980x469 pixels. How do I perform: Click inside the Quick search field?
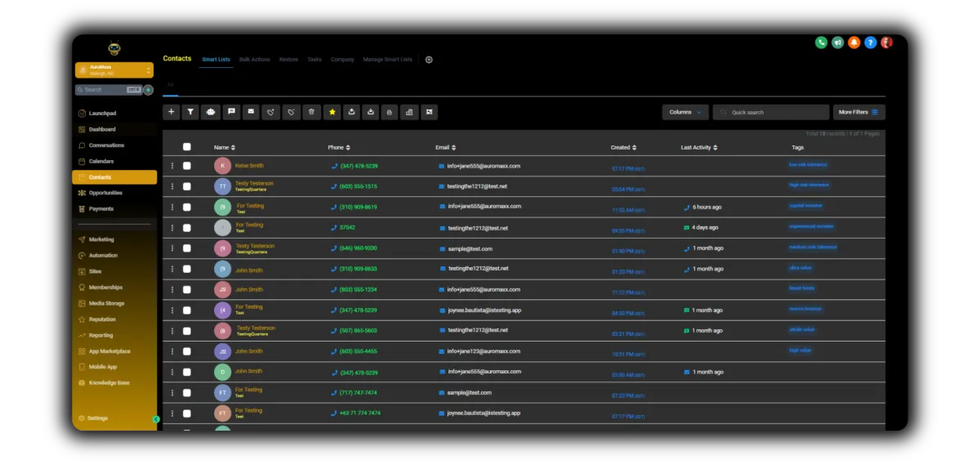click(771, 112)
